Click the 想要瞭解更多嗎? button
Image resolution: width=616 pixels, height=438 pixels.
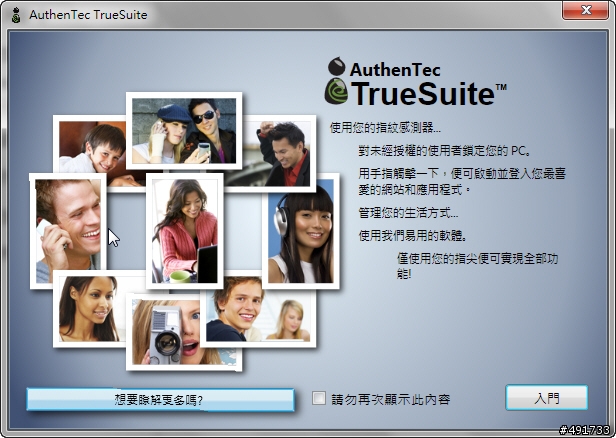pos(160,400)
